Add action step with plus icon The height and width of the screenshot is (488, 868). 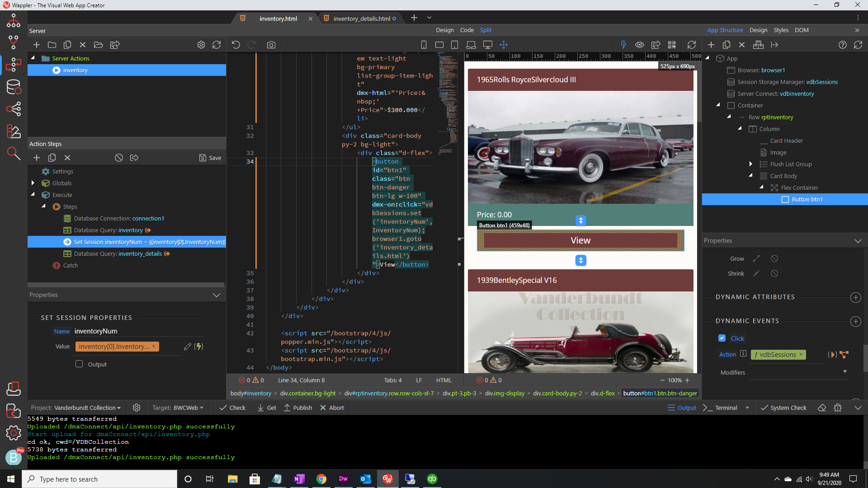(37, 158)
